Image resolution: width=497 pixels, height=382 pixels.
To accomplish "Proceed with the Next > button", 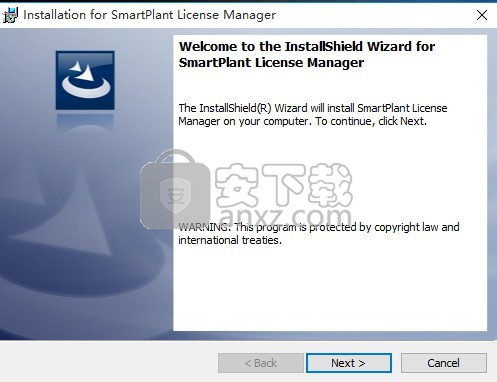I will click(349, 363).
